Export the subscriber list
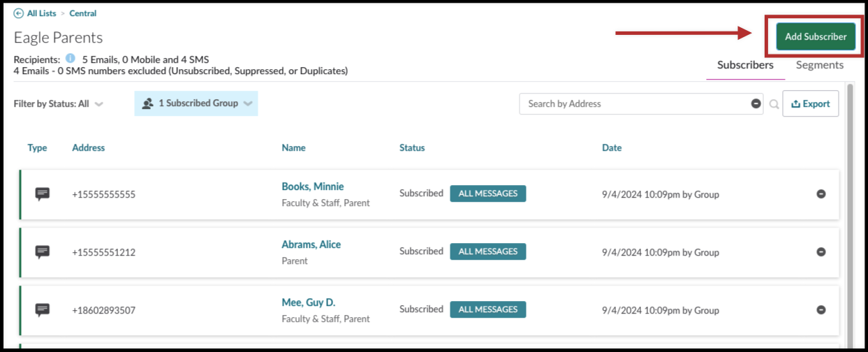The width and height of the screenshot is (868, 352). pyautogui.click(x=811, y=103)
